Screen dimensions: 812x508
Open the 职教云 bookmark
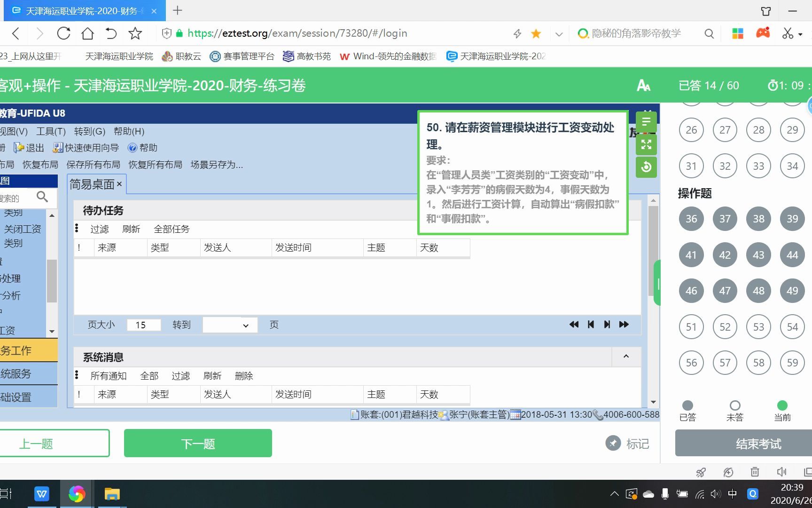pos(181,56)
